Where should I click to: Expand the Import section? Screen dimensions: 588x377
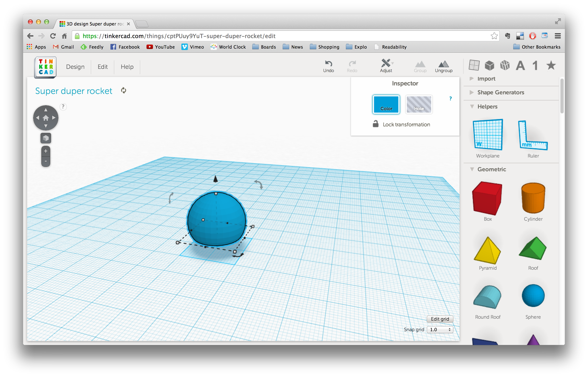(x=486, y=79)
